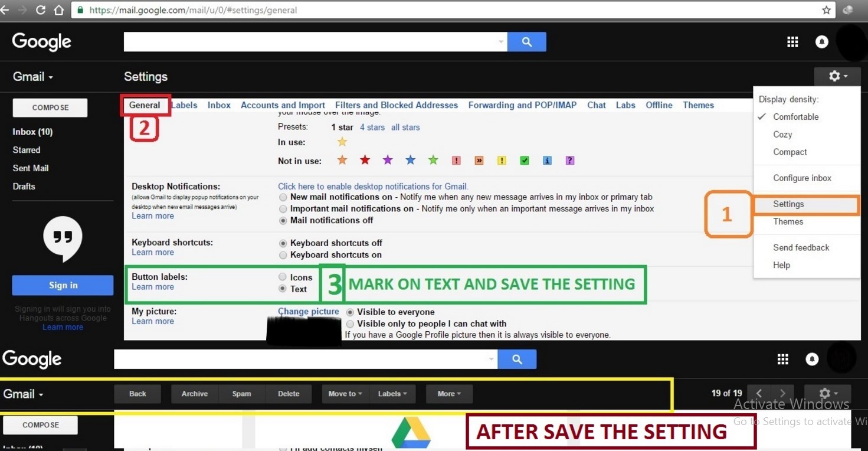Go to browser home page icon

[x=58, y=10]
